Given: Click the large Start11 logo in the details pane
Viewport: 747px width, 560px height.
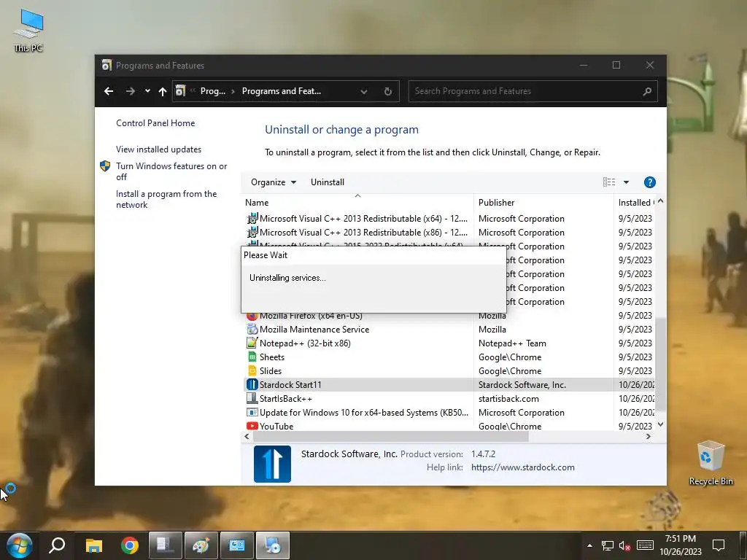Looking at the screenshot, I should click(x=272, y=464).
